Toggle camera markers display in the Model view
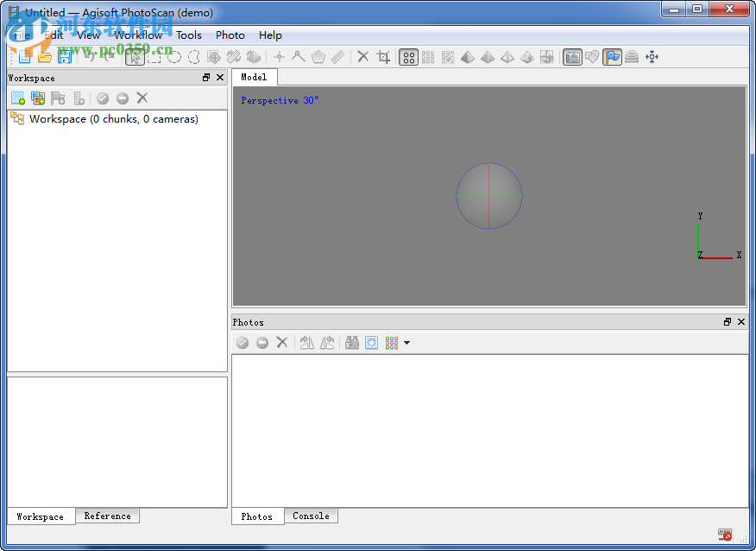Image resolution: width=756 pixels, height=551 pixels. tap(571, 56)
